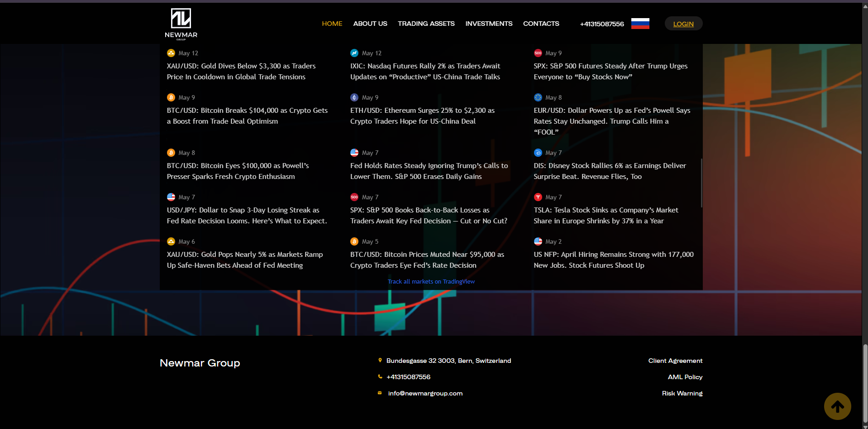Click the news widget inner scrollbar
The image size is (868, 429).
(701, 183)
